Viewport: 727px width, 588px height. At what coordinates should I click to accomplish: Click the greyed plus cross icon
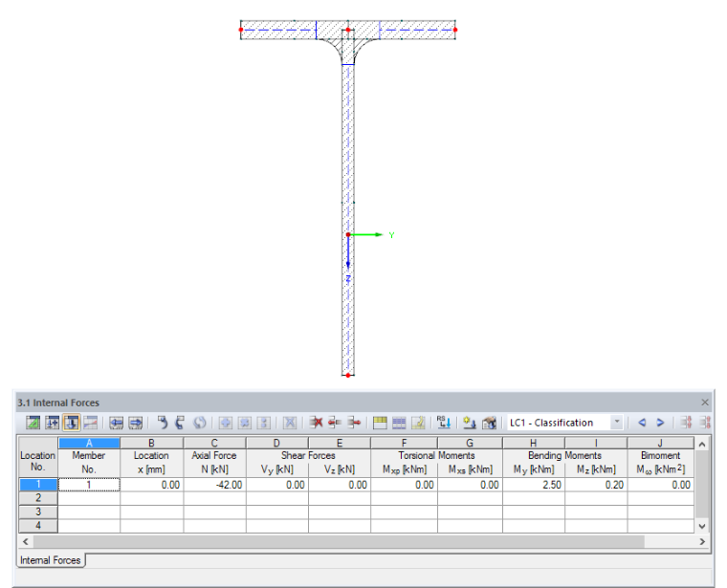pos(226,423)
